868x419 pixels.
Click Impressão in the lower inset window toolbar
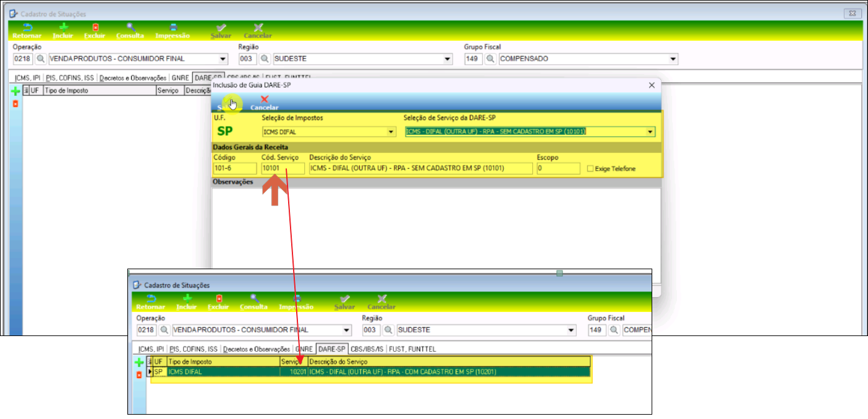click(296, 302)
